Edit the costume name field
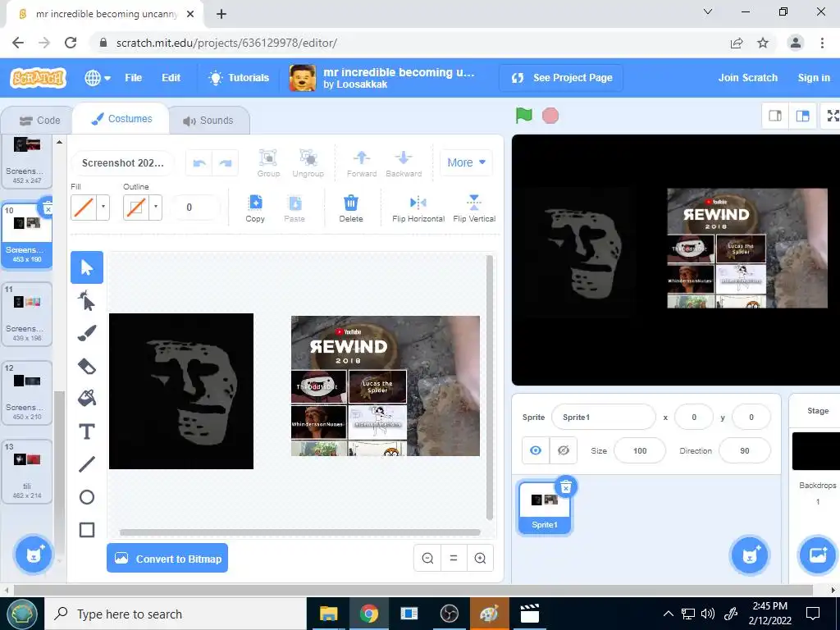 click(x=123, y=163)
